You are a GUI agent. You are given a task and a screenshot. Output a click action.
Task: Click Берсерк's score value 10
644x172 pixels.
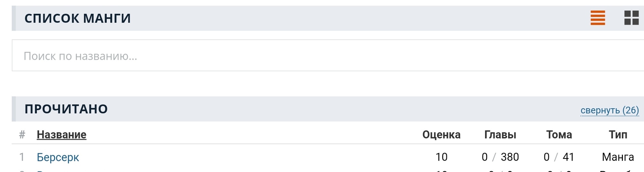click(441, 157)
